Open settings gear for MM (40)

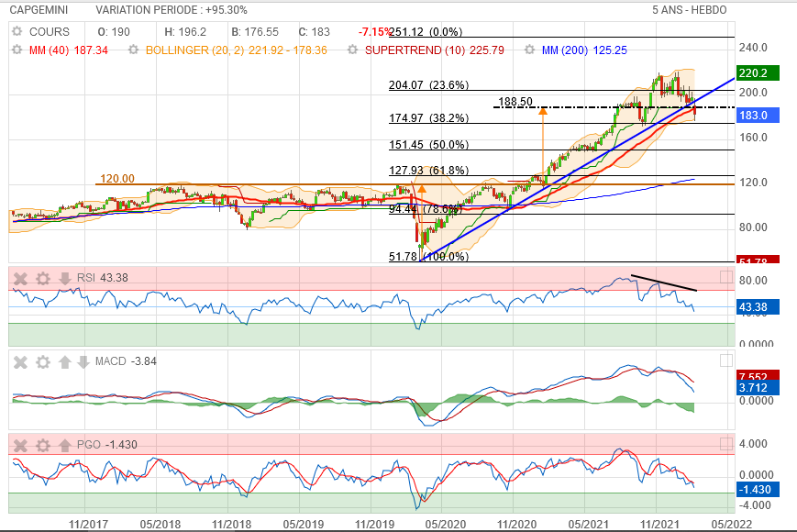(x=17, y=50)
